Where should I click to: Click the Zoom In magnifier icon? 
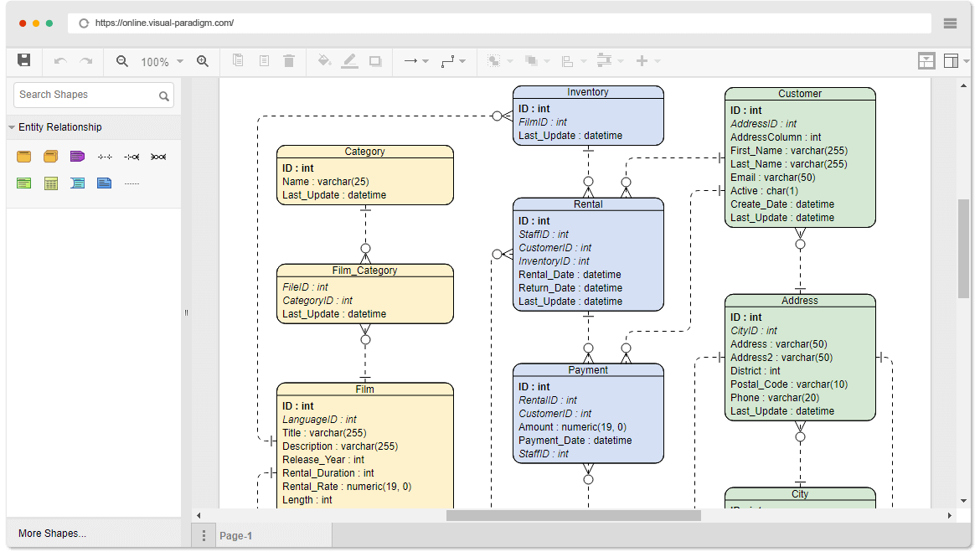click(203, 61)
